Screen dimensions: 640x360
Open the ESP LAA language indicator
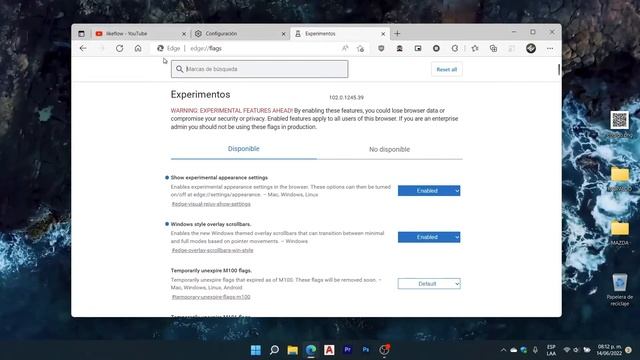pyautogui.click(x=551, y=350)
